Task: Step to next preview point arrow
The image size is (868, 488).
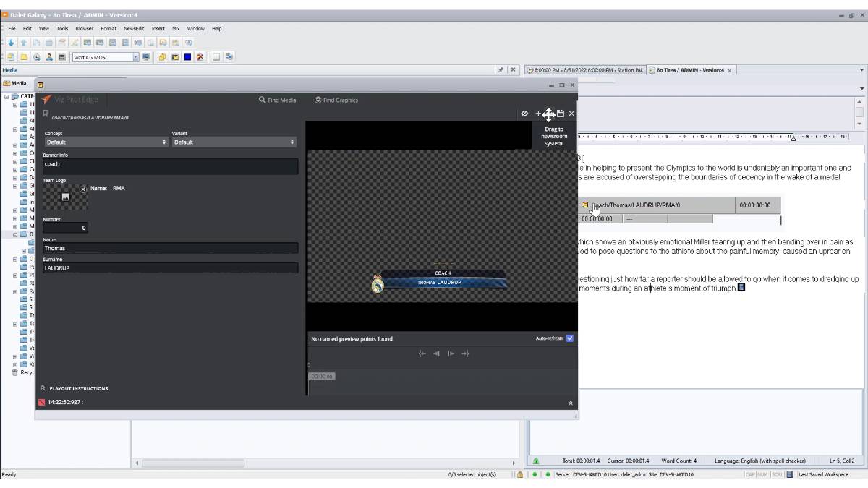Action: pos(451,354)
